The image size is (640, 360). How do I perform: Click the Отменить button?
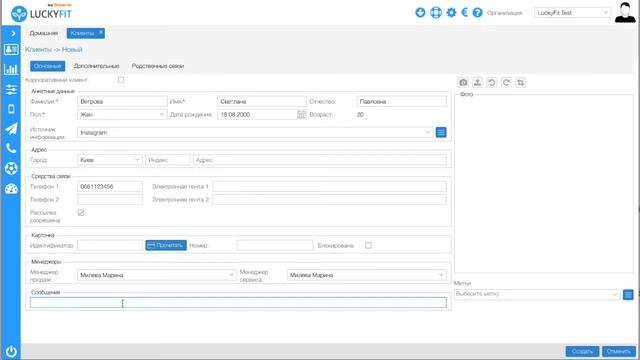tap(619, 351)
